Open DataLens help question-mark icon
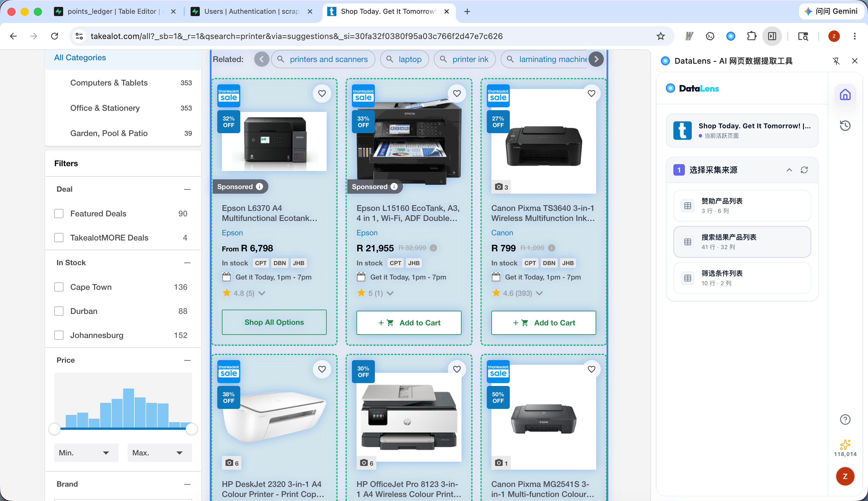This screenshot has height=501, width=868. pyautogui.click(x=845, y=420)
